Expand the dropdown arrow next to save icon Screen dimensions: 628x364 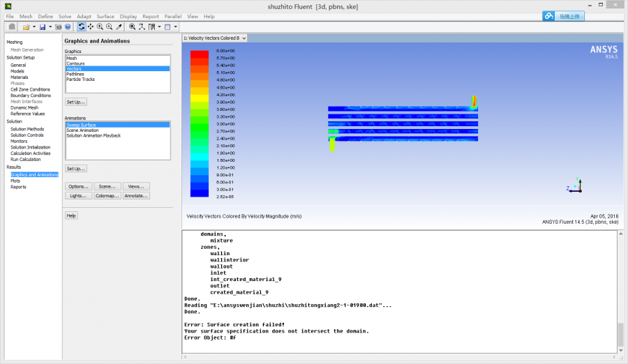(x=50, y=26)
